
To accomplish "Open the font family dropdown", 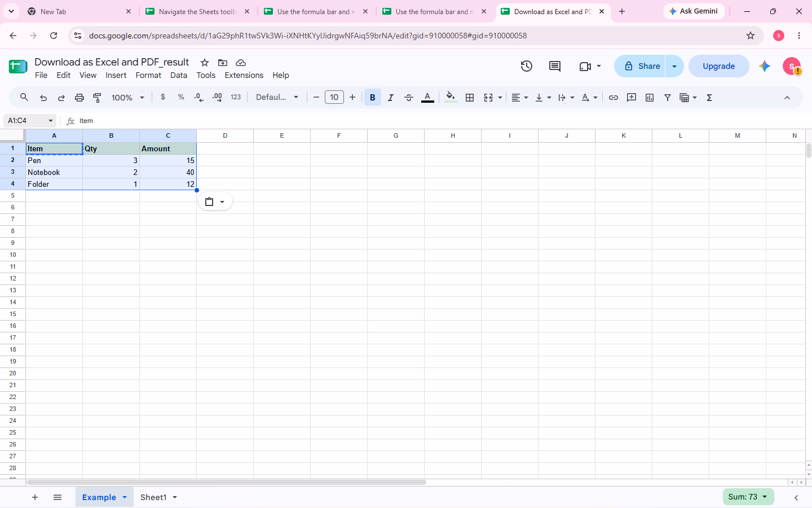I will click(277, 97).
